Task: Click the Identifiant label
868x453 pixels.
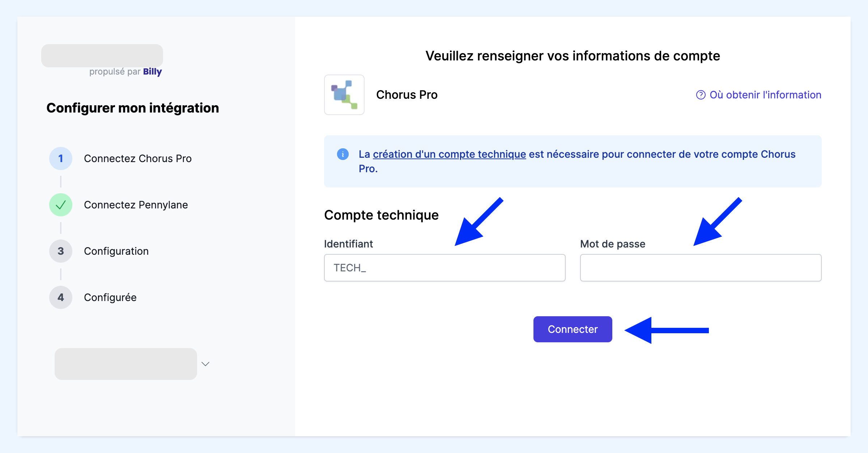Action: 348,244
